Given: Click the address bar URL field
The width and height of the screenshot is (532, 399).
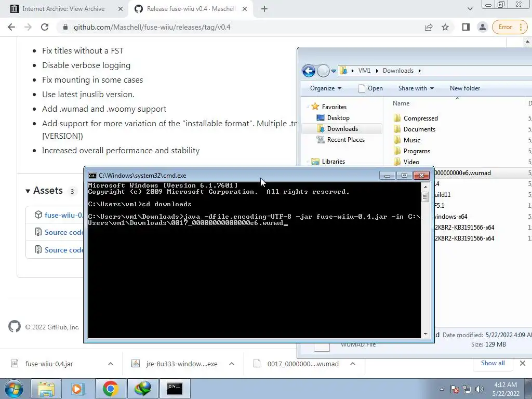Looking at the screenshot, I should (237, 27).
